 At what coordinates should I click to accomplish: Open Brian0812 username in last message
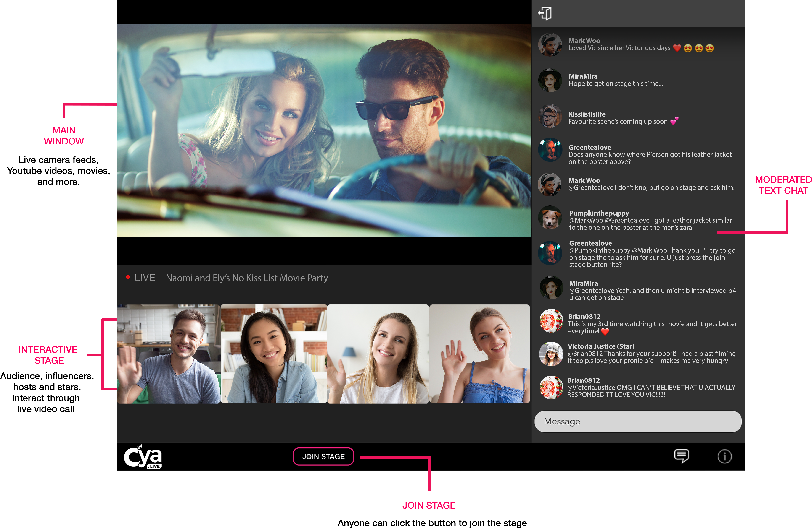(583, 380)
